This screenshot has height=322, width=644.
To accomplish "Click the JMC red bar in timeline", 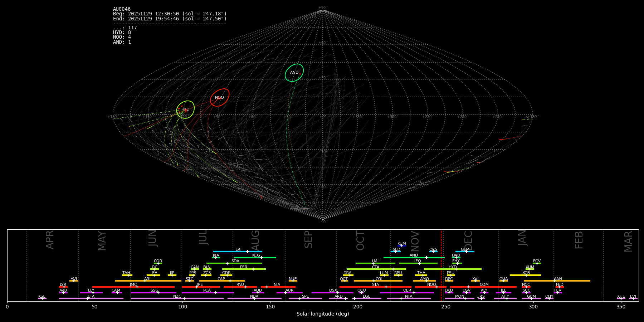I will coord(133,287).
